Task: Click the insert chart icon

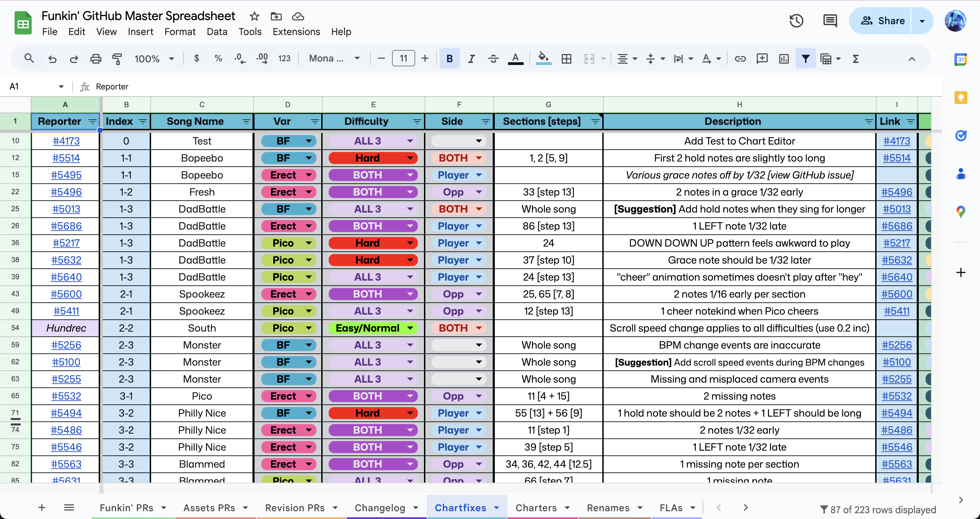Action: click(x=784, y=58)
